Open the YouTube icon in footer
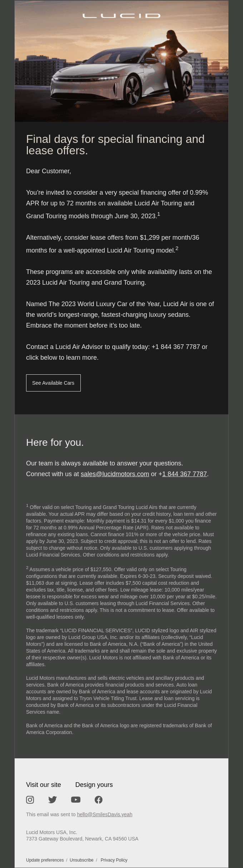 pyautogui.click(x=76, y=799)
